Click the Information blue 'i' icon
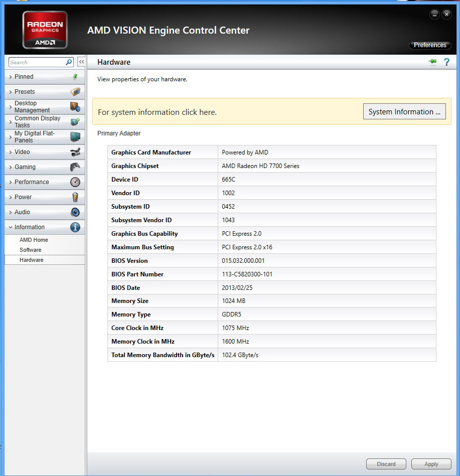Image resolution: width=460 pixels, height=476 pixels. (x=75, y=227)
